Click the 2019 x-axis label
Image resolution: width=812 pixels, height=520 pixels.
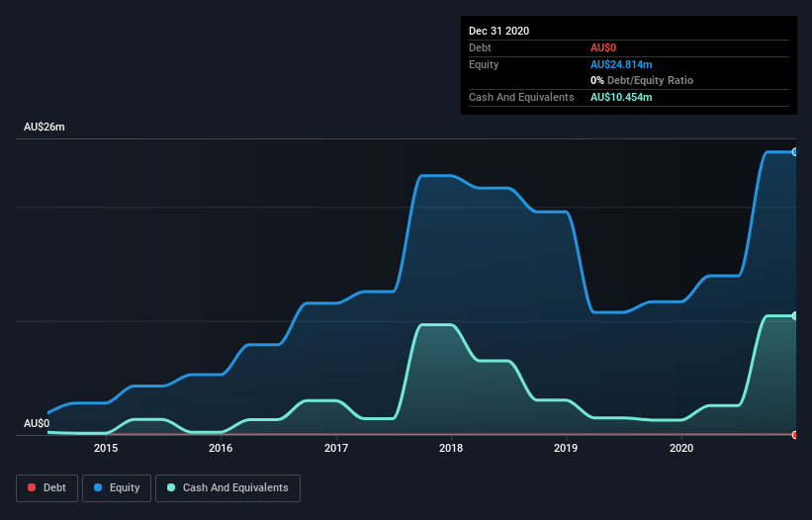point(566,448)
